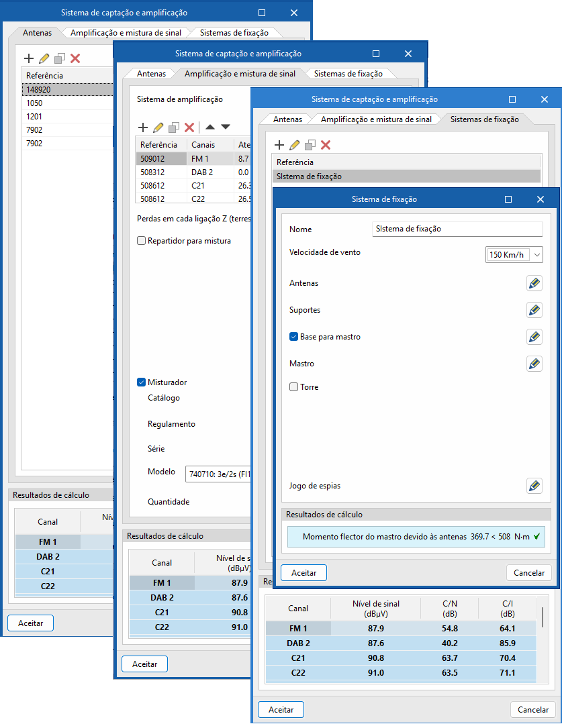This screenshot has width=562, height=728.
Task: Switch to Amplificação e mistura de sinal tab in front window
Action: (x=376, y=119)
